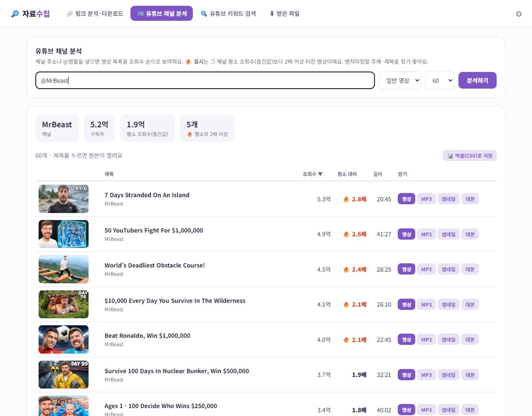Click the 41:27 length cell
Image resolution: width=532 pixels, height=416 pixels.
[x=384, y=234]
